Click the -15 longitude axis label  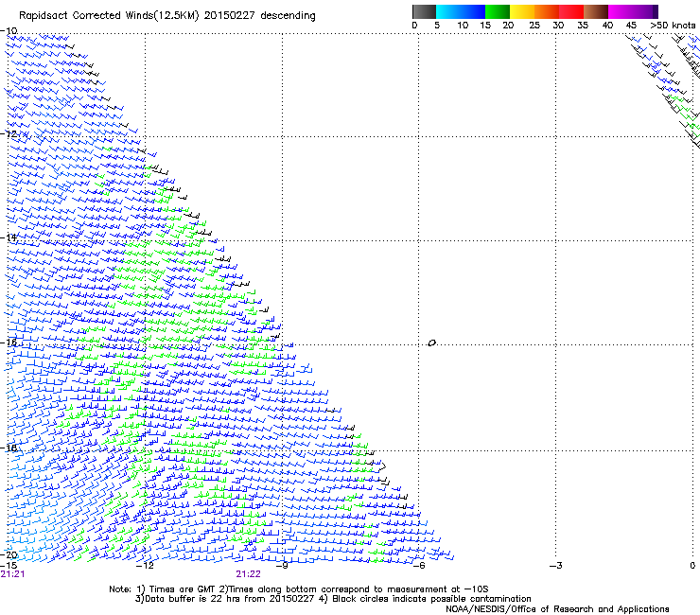point(9,566)
